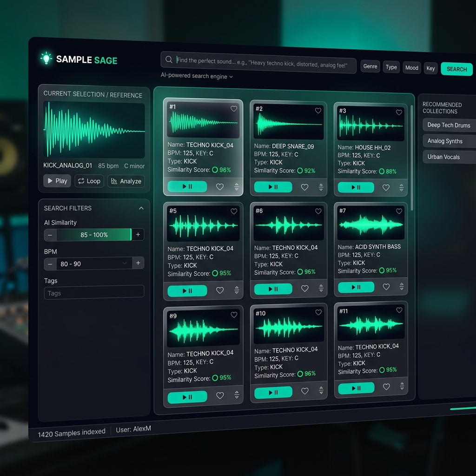The width and height of the screenshot is (476, 476).
Task: Click up-down arrows icon on card #6
Action: (321, 288)
